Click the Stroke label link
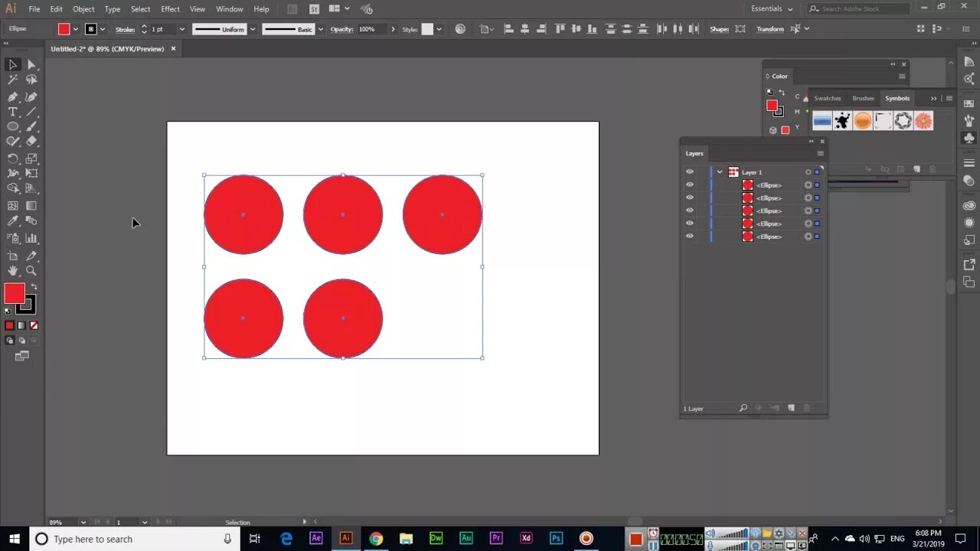This screenshot has width=980, height=551. (126, 29)
